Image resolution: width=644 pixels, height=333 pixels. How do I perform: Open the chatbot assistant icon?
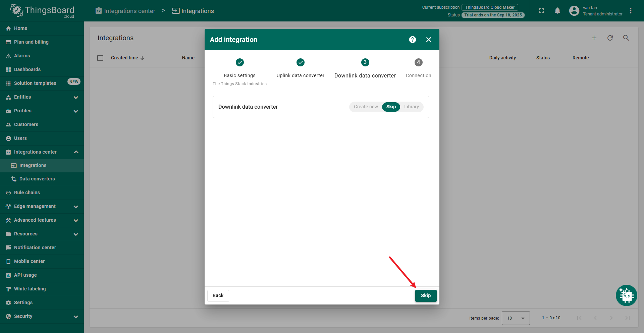click(626, 295)
